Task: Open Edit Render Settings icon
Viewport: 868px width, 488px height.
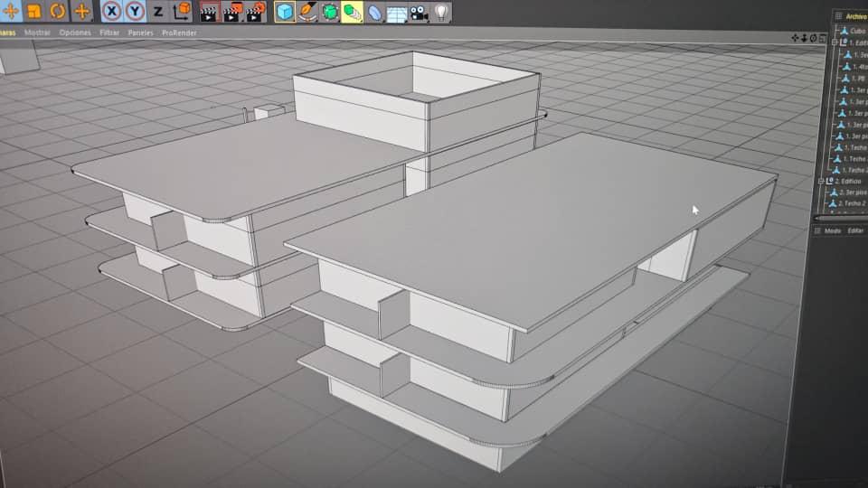Action: tap(255, 12)
